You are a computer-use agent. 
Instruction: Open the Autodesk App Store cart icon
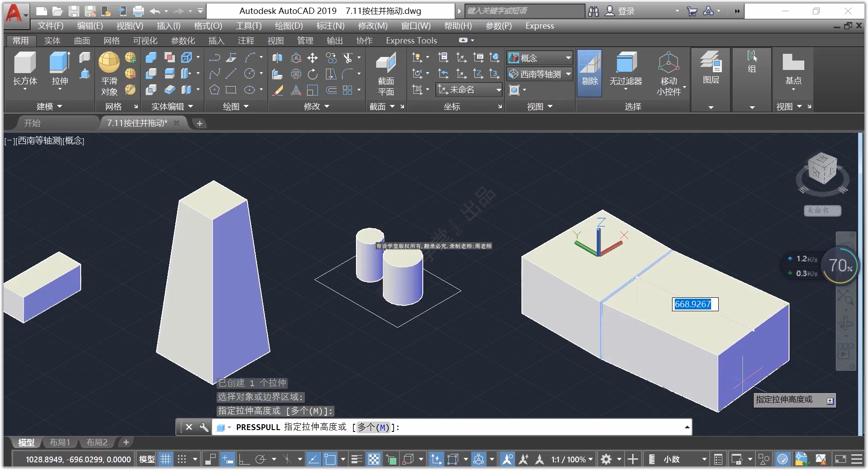click(x=692, y=11)
